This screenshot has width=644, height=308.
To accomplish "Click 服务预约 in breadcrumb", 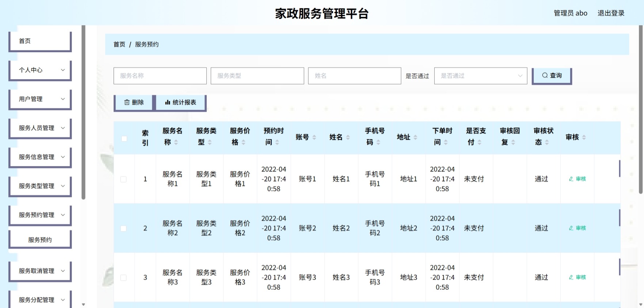I will (147, 45).
